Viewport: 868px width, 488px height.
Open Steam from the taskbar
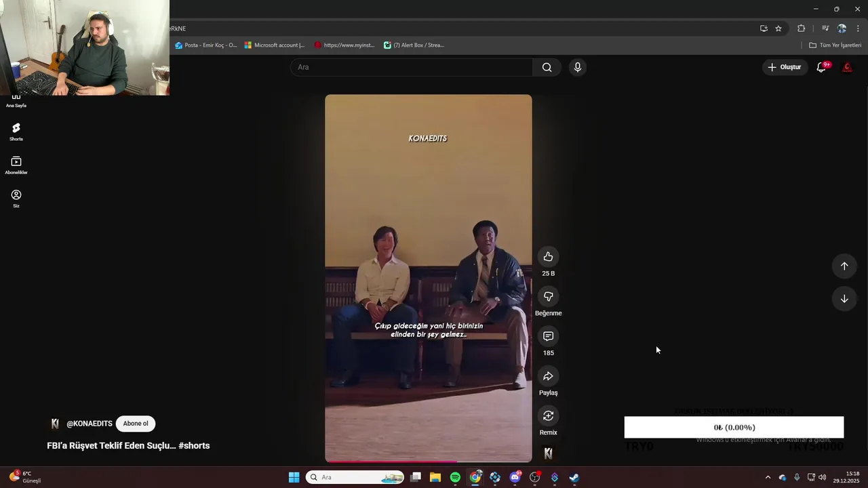[574, 477]
